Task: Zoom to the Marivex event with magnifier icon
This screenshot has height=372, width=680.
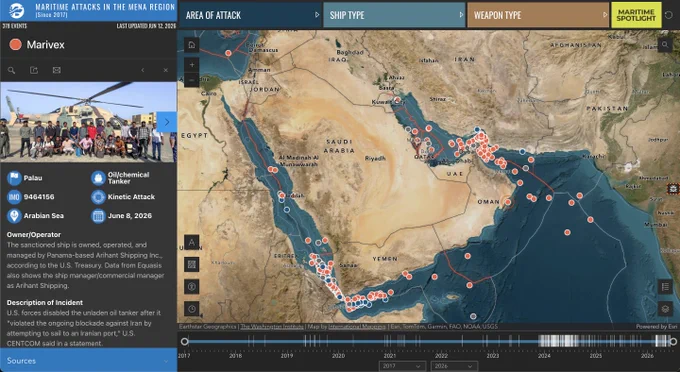Action: coord(12,70)
